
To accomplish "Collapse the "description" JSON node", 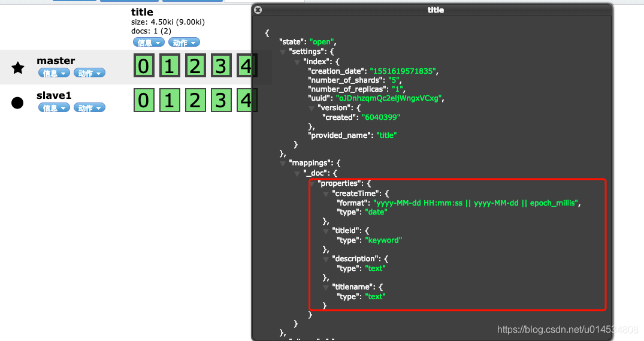I will (326, 259).
